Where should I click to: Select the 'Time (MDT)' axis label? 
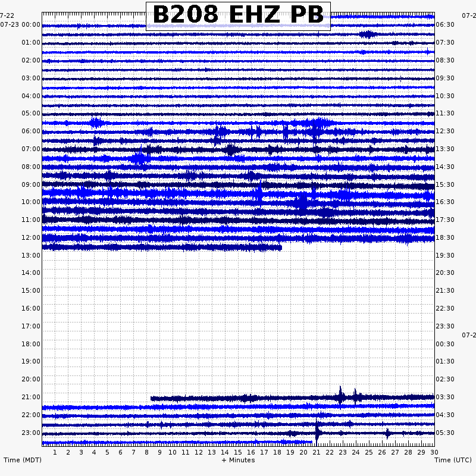[23, 460]
